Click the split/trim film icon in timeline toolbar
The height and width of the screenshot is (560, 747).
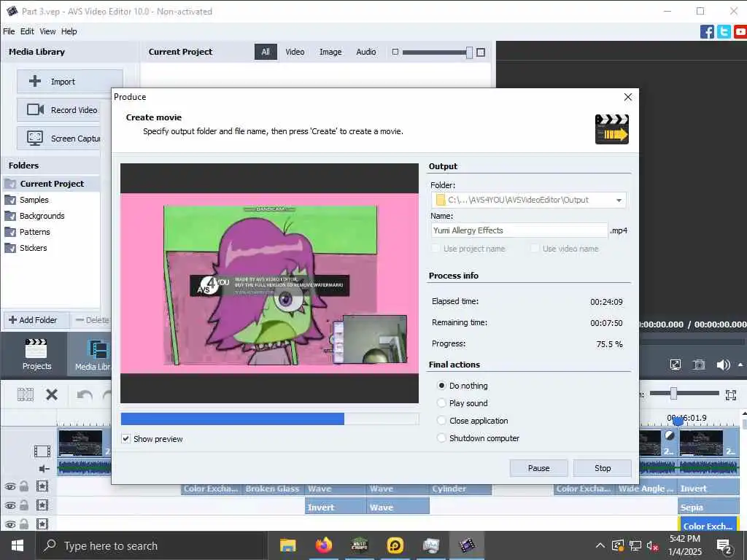(x=26, y=394)
